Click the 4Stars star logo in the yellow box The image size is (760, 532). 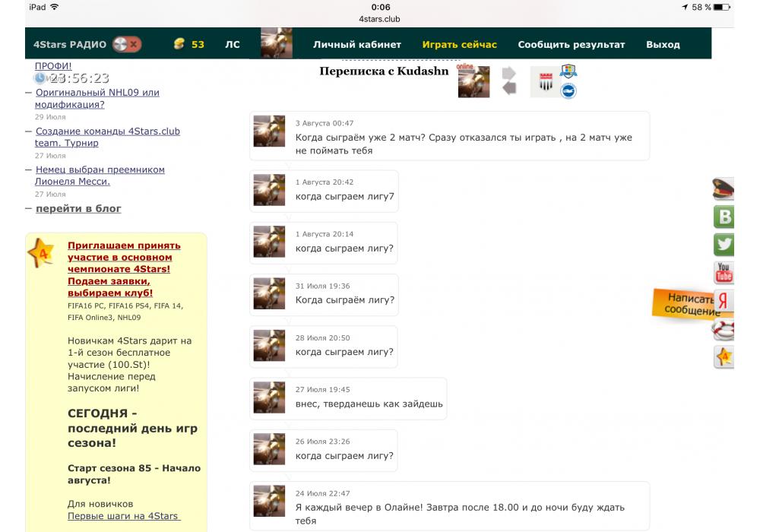tap(41, 252)
